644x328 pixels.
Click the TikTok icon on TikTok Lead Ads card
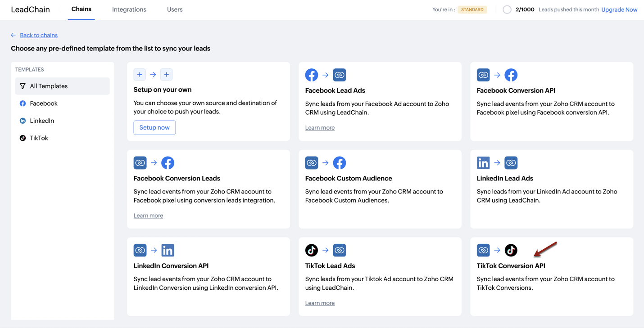pyautogui.click(x=311, y=250)
